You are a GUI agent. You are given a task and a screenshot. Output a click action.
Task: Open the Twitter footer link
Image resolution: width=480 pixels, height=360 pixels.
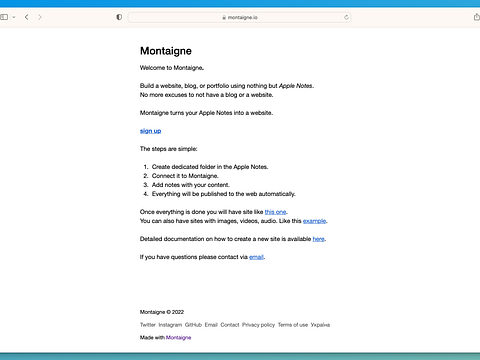coord(148,325)
